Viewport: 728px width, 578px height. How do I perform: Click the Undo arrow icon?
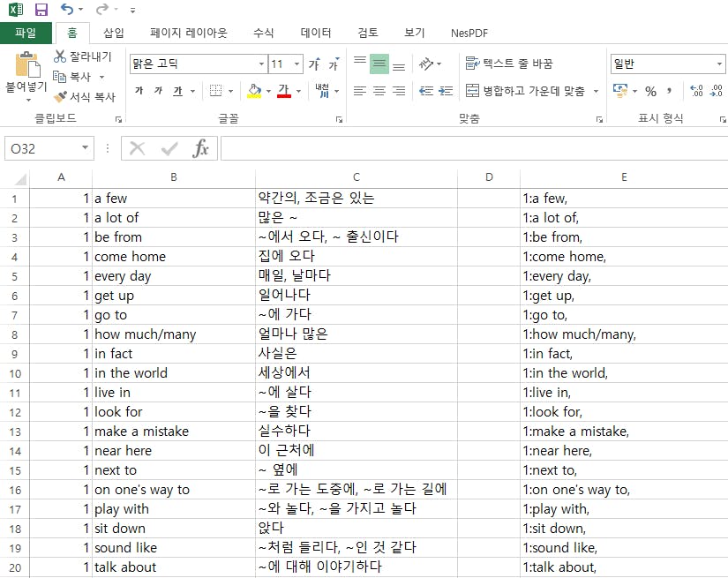[67, 9]
